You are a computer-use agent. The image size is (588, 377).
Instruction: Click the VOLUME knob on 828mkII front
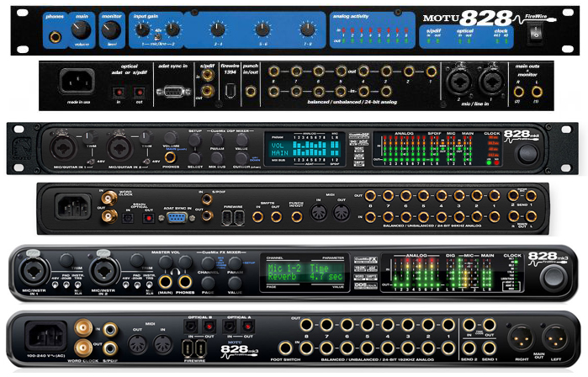[171, 137]
